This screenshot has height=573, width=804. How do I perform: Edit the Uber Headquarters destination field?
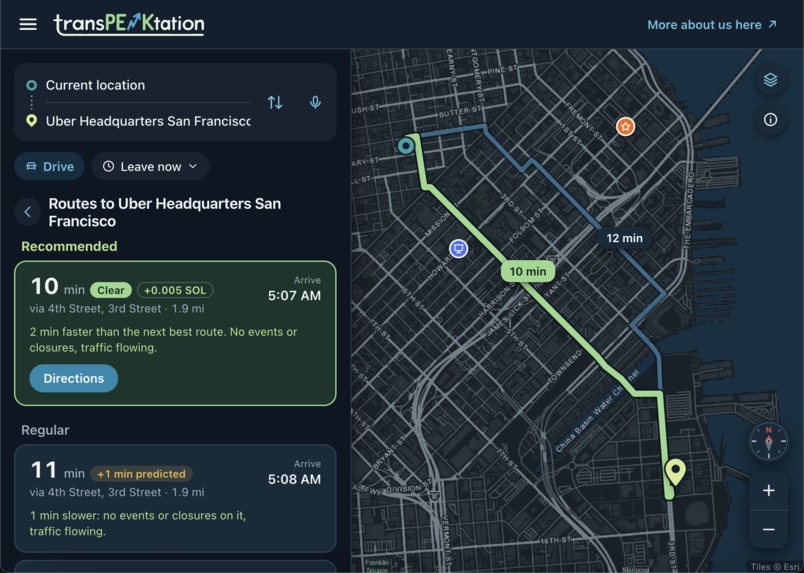click(x=148, y=121)
